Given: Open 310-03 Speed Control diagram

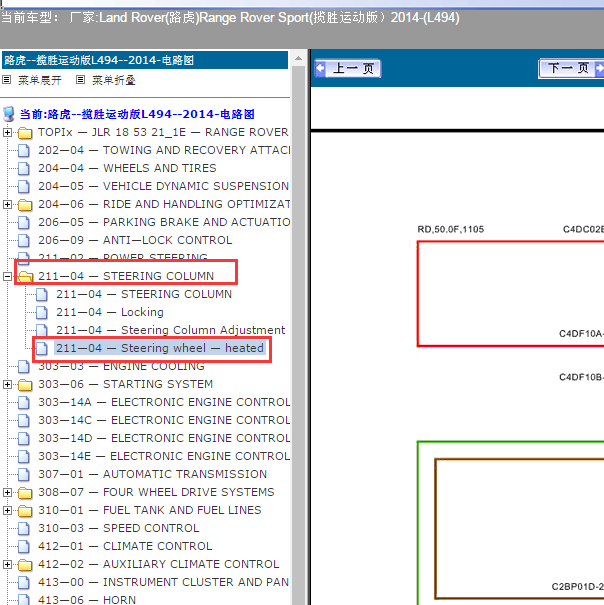Looking at the screenshot, I should click(x=119, y=528).
